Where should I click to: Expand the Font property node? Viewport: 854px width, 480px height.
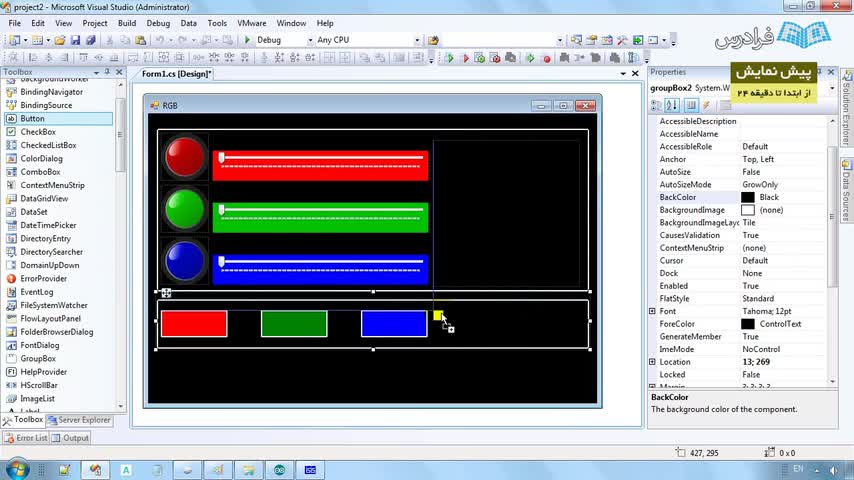click(x=652, y=311)
